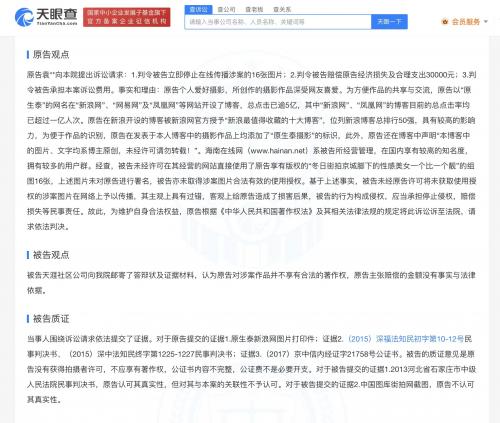This screenshot has height=423, width=500.
Task: Expand the 会员服务 dropdown arrow
Action: coord(486,22)
